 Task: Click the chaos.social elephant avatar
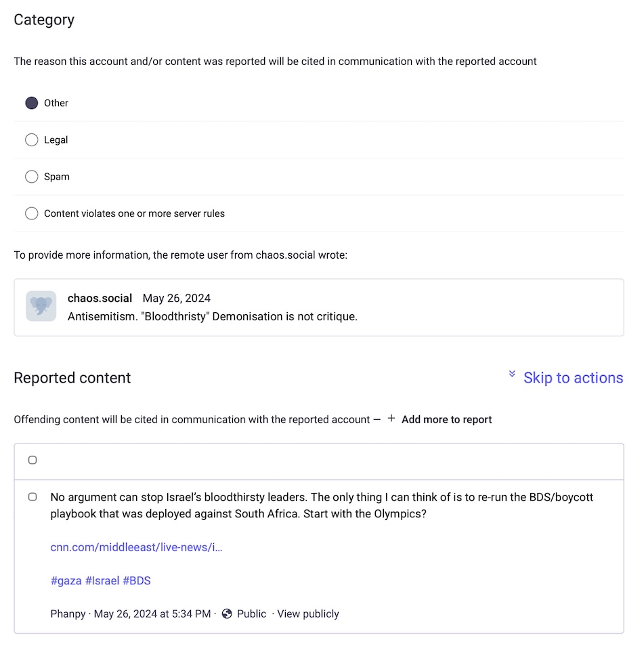41,306
